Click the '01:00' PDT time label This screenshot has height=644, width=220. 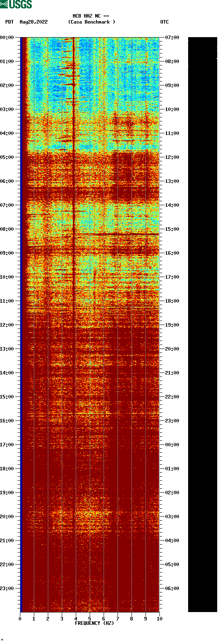point(7,61)
